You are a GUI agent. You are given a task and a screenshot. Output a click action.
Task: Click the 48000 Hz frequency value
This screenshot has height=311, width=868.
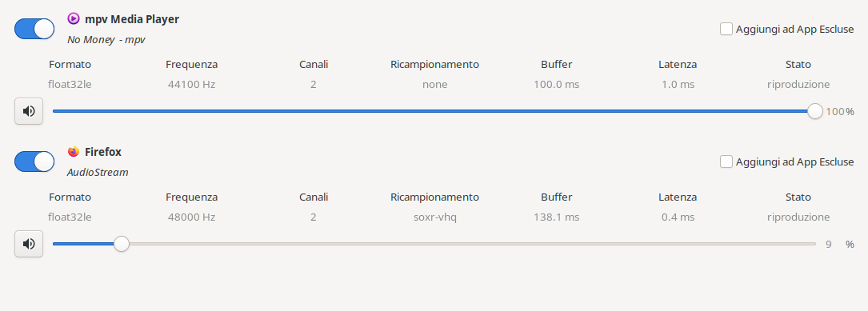[x=191, y=217]
